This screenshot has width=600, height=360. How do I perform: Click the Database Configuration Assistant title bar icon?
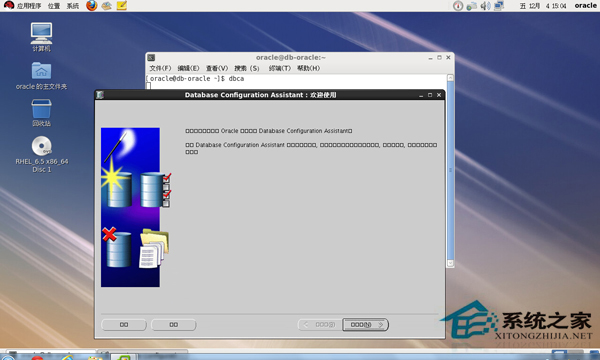click(100, 94)
